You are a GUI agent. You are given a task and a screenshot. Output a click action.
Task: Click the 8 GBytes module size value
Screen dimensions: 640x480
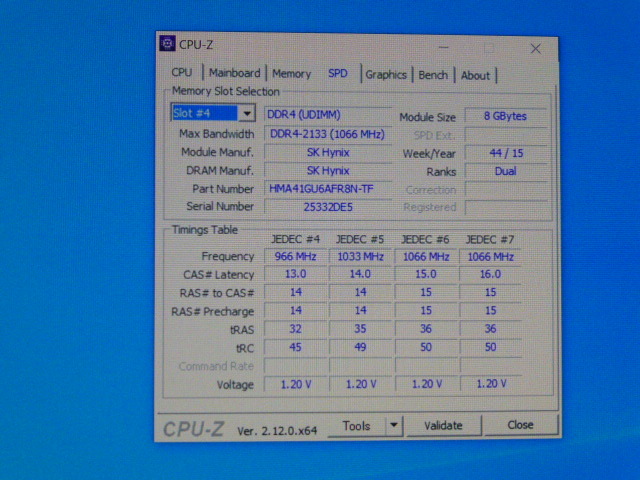[x=505, y=116]
